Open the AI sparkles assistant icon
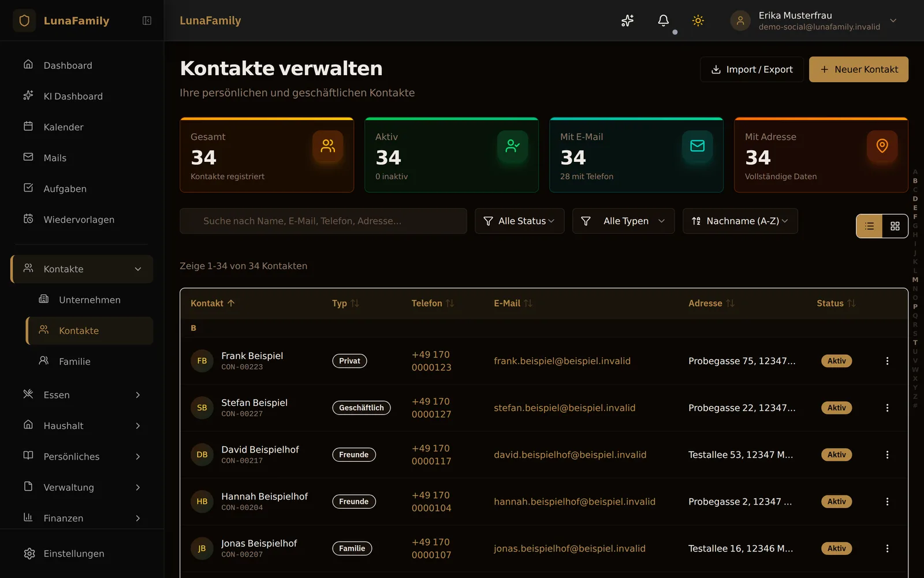The height and width of the screenshot is (578, 924). [628, 21]
